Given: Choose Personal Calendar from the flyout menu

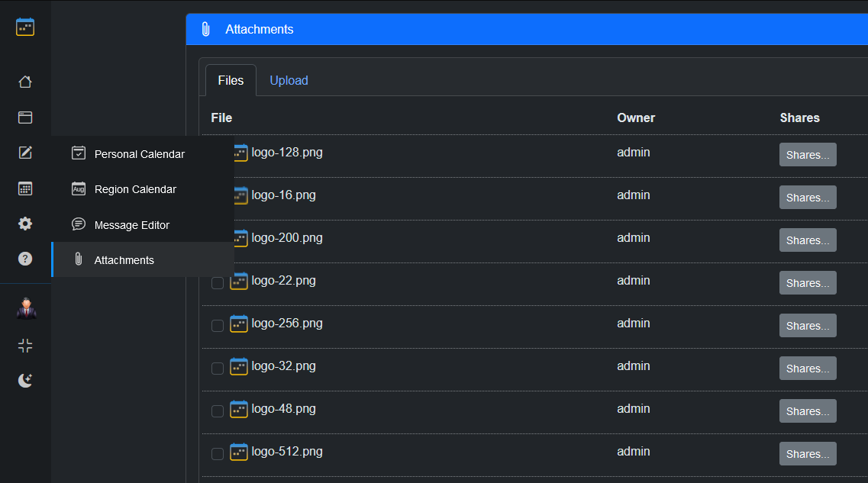Looking at the screenshot, I should pyautogui.click(x=140, y=154).
